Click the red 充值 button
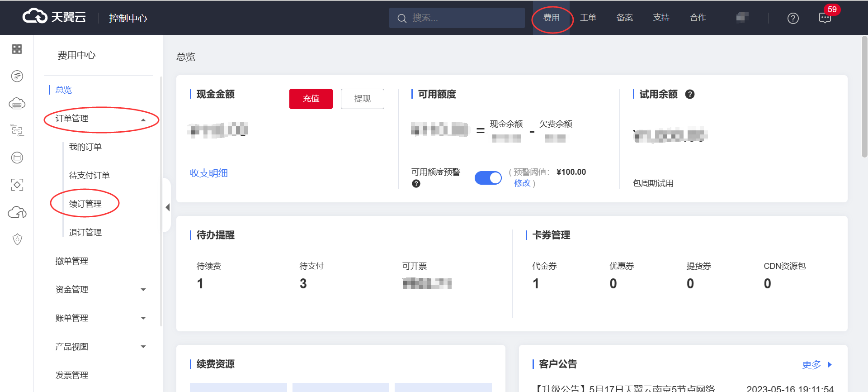Screen dimensions: 868x392 311,99
